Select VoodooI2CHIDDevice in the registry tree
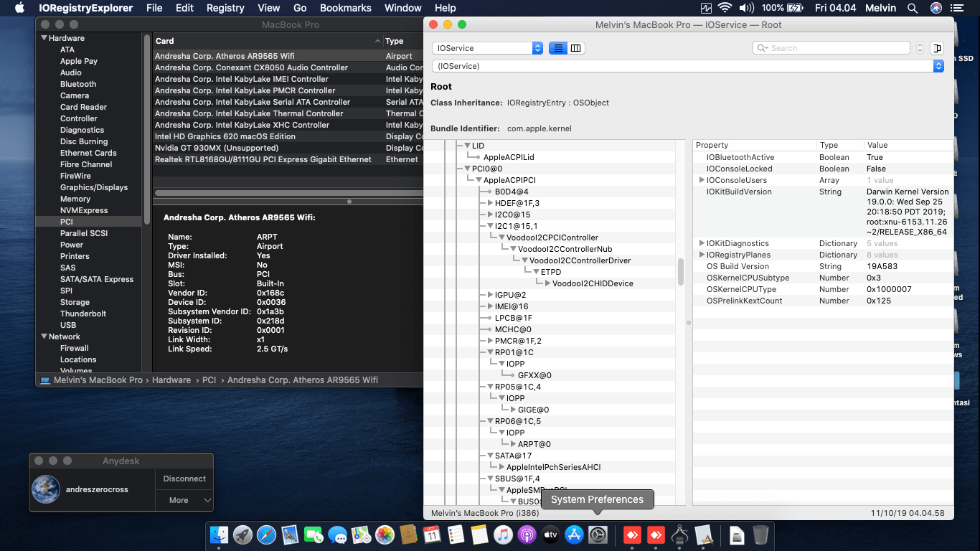Viewport: 980px width, 551px height. 593,283
